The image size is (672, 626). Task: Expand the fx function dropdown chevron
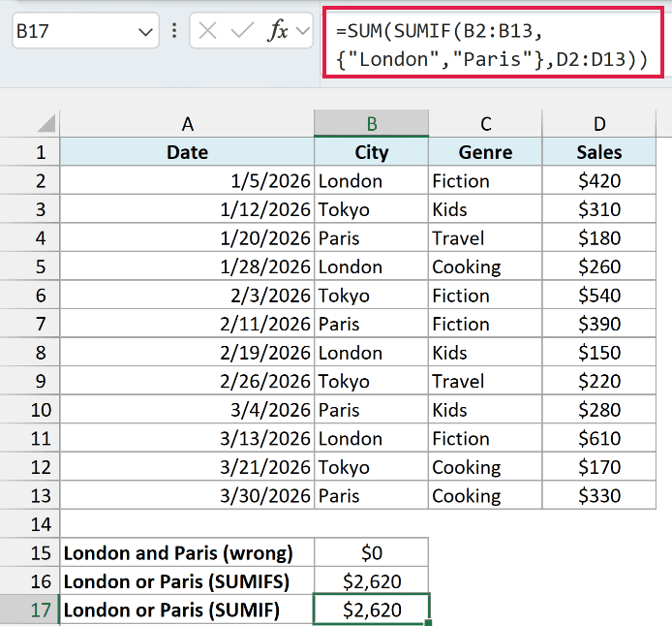tap(302, 31)
